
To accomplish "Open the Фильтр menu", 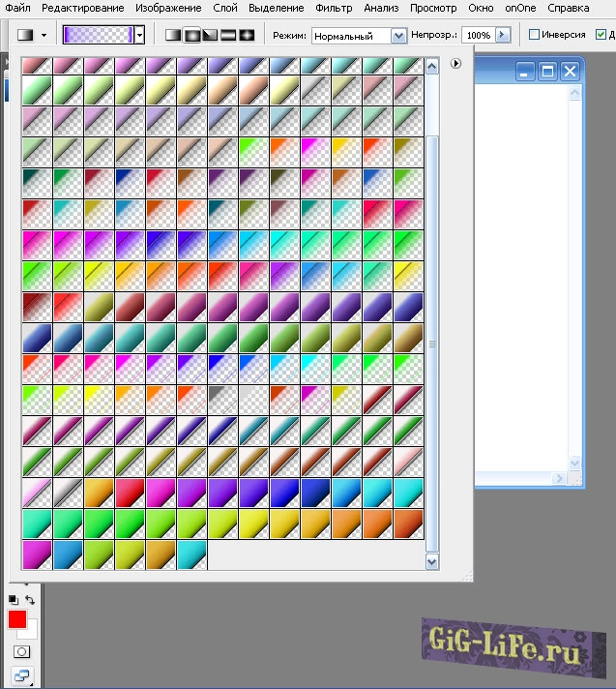I will (x=334, y=8).
